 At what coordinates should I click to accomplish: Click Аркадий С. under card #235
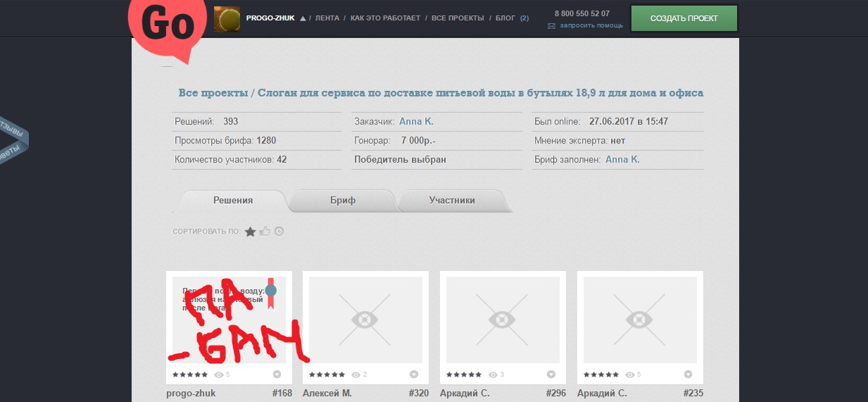(x=602, y=394)
